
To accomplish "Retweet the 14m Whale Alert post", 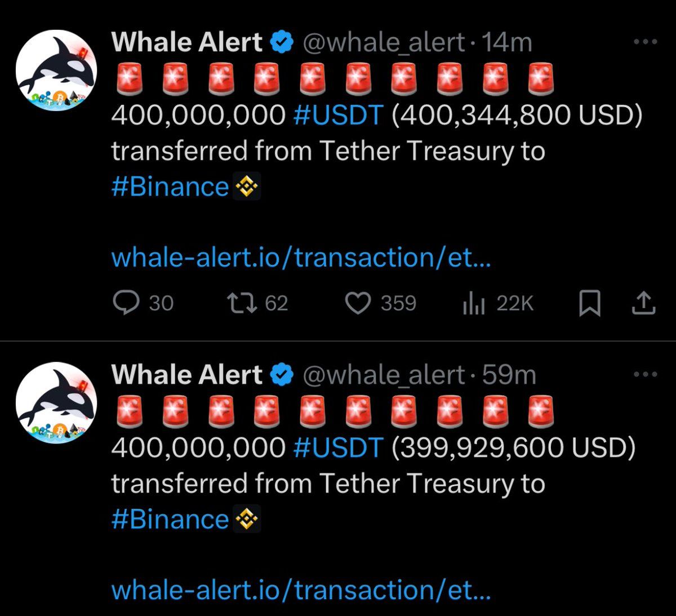I will [x=257, y=304].
